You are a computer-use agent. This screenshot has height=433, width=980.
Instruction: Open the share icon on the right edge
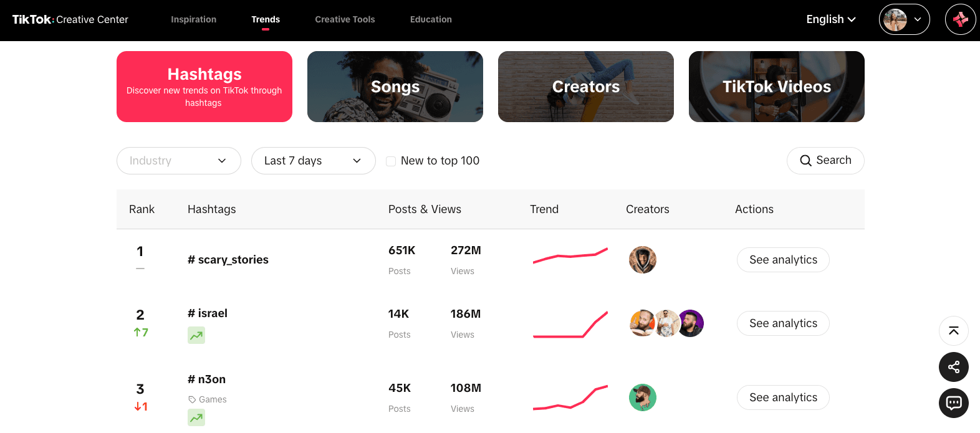click(x=953, y=367)
